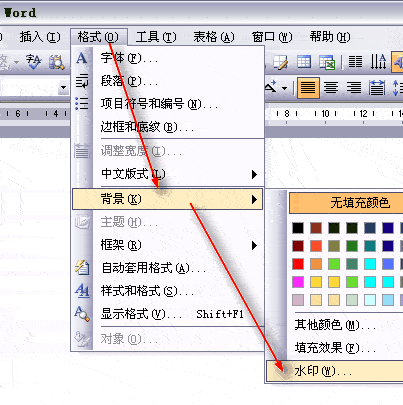
Task: Click the character scaling A icon
Action: pyautogui.click(x=271, y=87)
